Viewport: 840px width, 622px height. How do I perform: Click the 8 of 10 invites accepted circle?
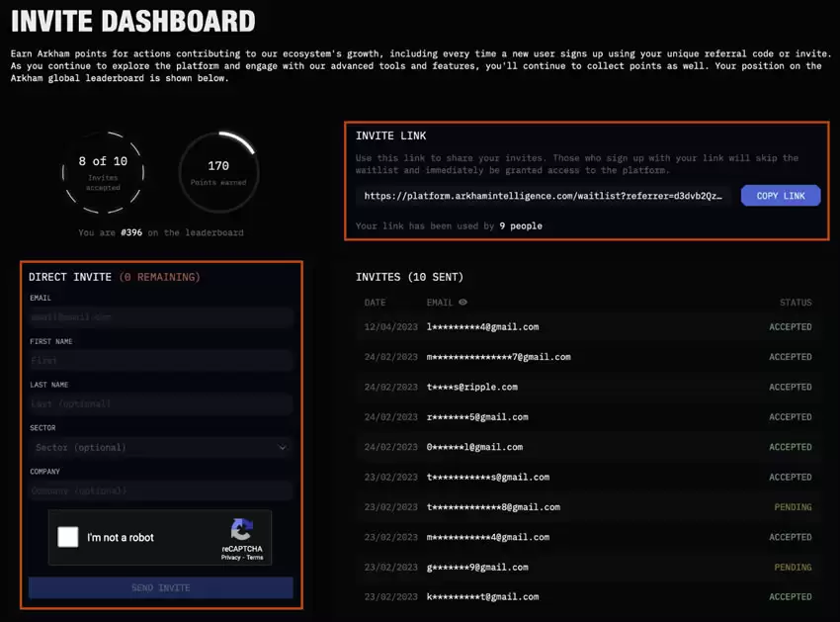click(103, 171)
